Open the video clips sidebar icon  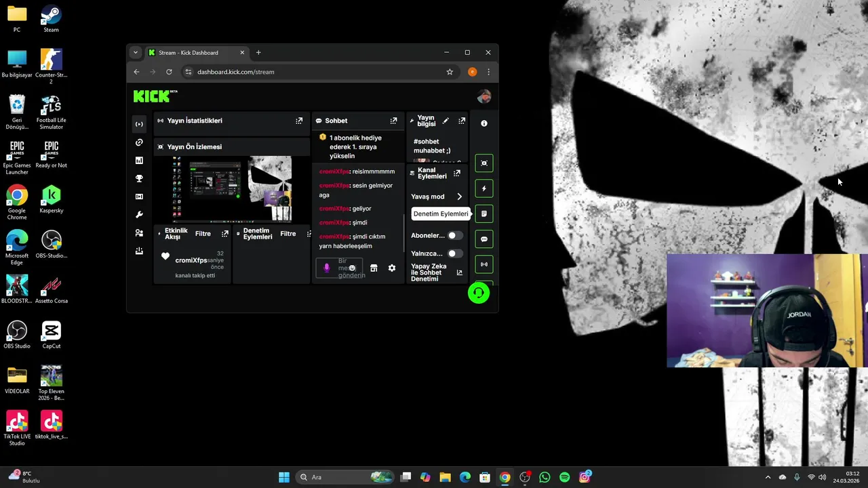point(139,197)
